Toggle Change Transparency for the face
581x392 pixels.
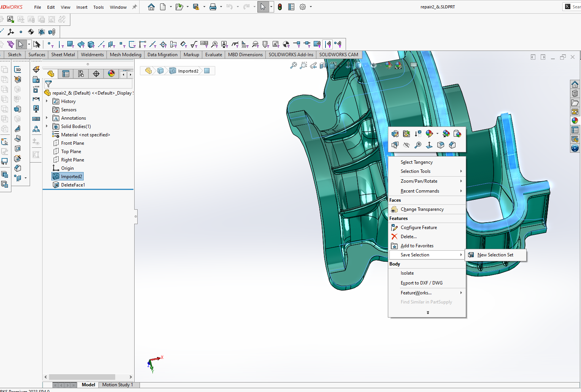[x=422, y=209]
